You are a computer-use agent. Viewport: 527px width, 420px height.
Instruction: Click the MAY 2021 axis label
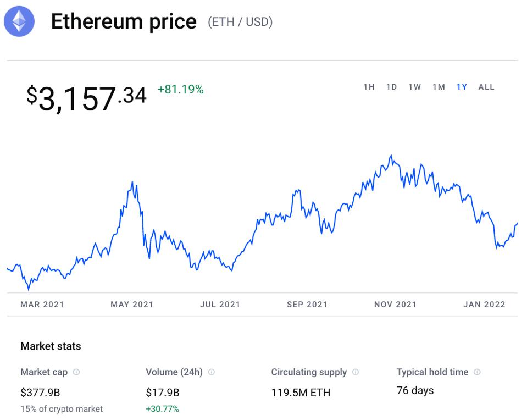(x=132, y=305)
